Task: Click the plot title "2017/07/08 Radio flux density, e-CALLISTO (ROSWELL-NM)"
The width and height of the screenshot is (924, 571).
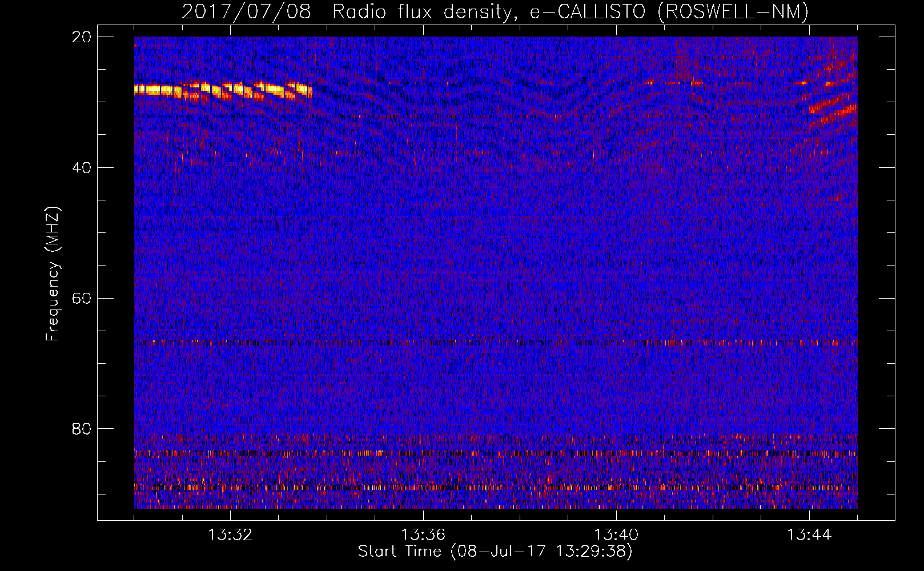Action: pos(495,11)
